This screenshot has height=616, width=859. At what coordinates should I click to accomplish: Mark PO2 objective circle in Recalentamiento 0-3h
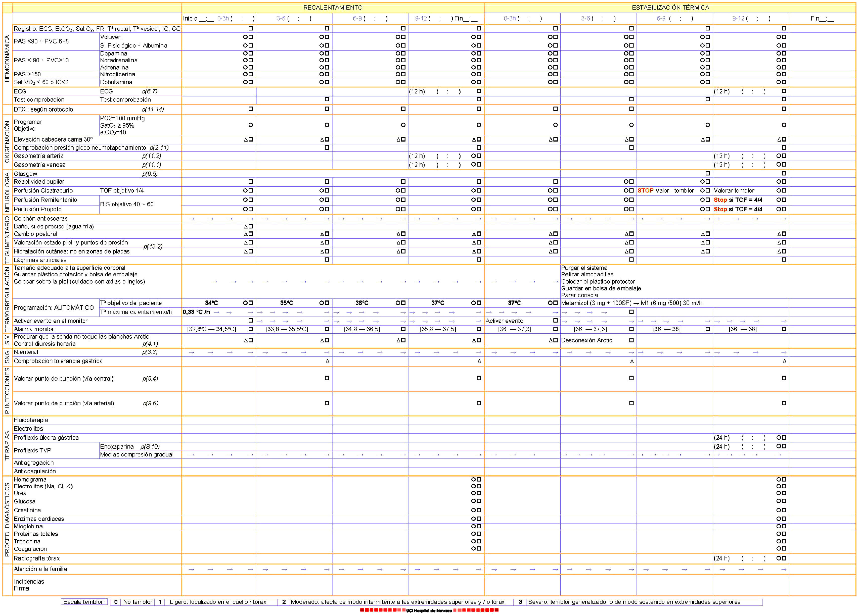coord(250,125)
